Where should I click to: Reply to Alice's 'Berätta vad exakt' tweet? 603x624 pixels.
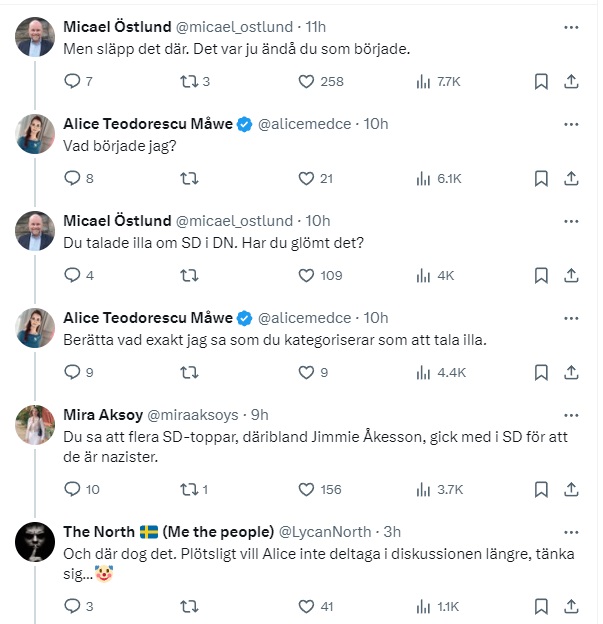pyautogui.click(x=71, y=372)
